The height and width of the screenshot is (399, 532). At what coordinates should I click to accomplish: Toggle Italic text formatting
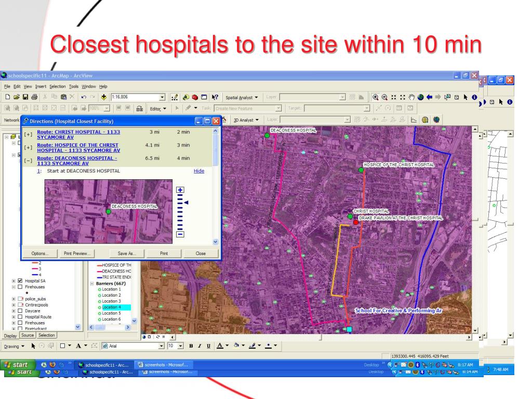199,345
